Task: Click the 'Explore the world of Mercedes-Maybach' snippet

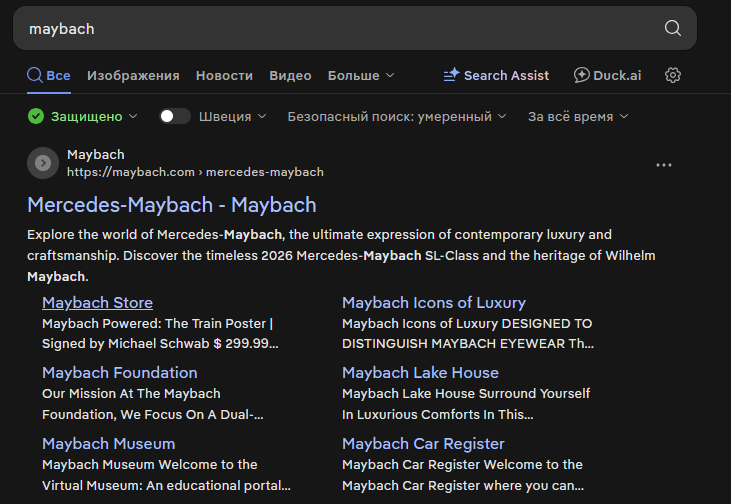Action: pyautogui.click(x=341, y=255)
